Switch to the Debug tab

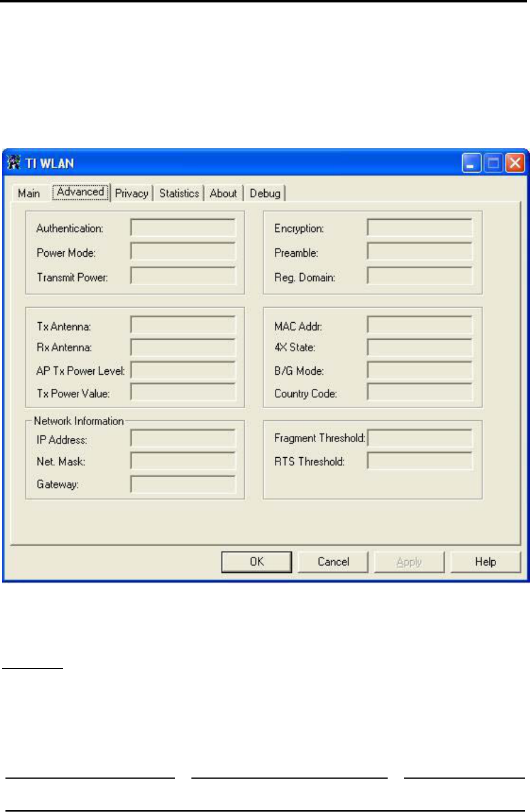pos(265,193)
